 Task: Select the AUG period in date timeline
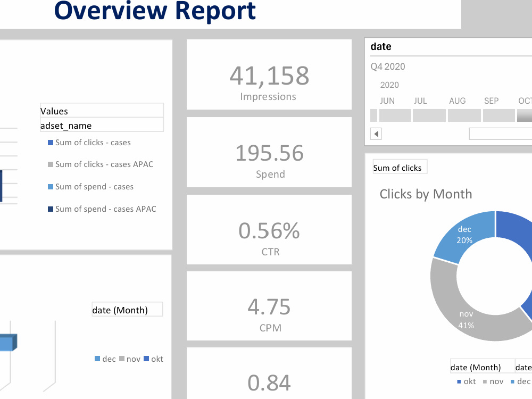coord(464,115)
